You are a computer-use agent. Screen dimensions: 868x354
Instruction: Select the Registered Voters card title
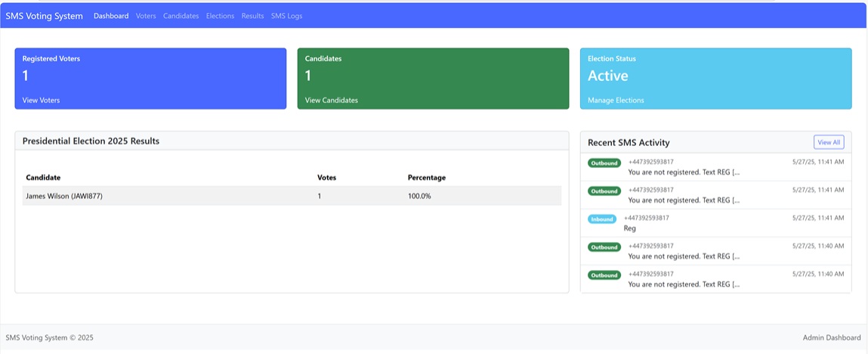click(x=51, y=59)
